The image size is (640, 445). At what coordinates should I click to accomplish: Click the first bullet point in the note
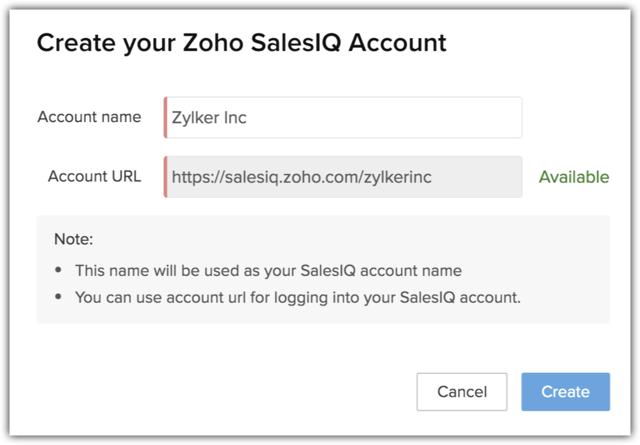tap(58, 270)
